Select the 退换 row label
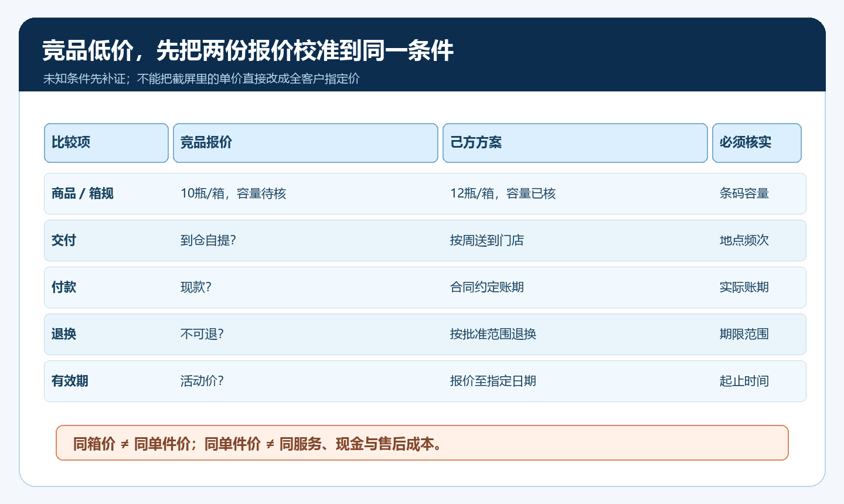Screen dimensions: 844x504 [x=64, y=334]
